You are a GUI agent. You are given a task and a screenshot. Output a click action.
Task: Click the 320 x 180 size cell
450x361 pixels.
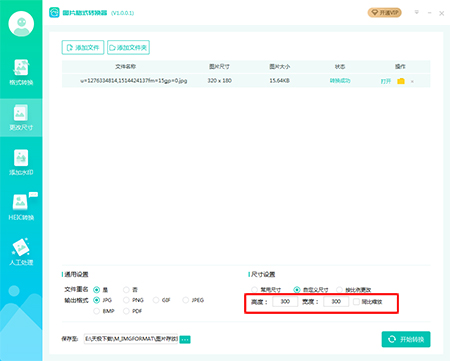coord(219,81)
